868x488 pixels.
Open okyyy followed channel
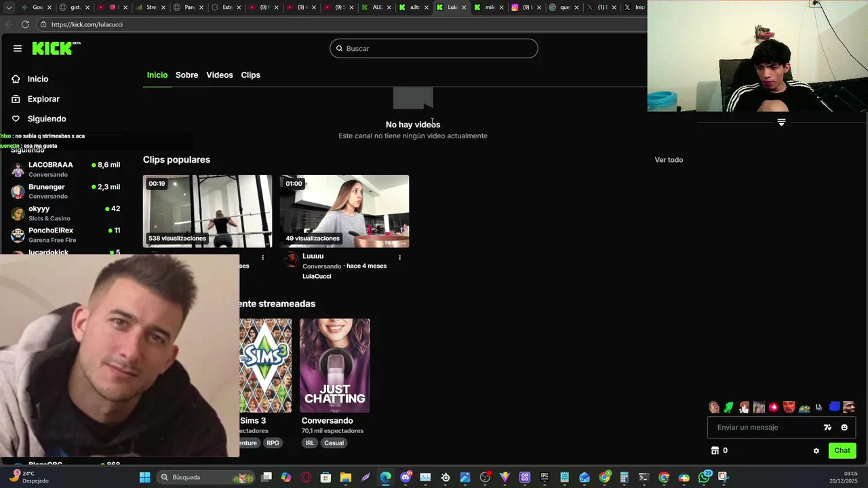click(65, 213)
